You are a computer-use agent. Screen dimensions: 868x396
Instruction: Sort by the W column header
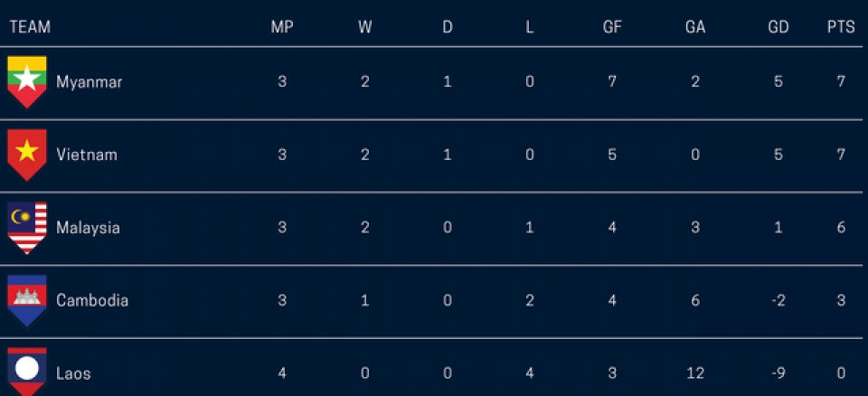[x=365, y=27]
